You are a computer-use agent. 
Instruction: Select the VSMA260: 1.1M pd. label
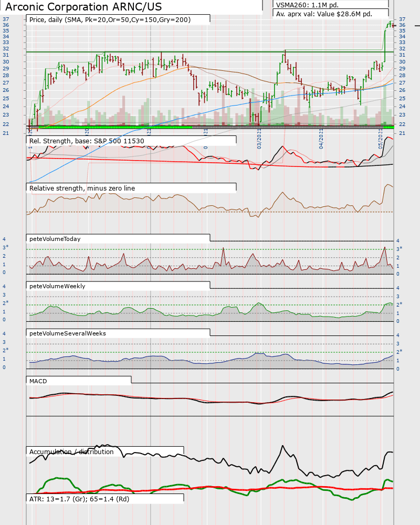click(x=307, y=5)
